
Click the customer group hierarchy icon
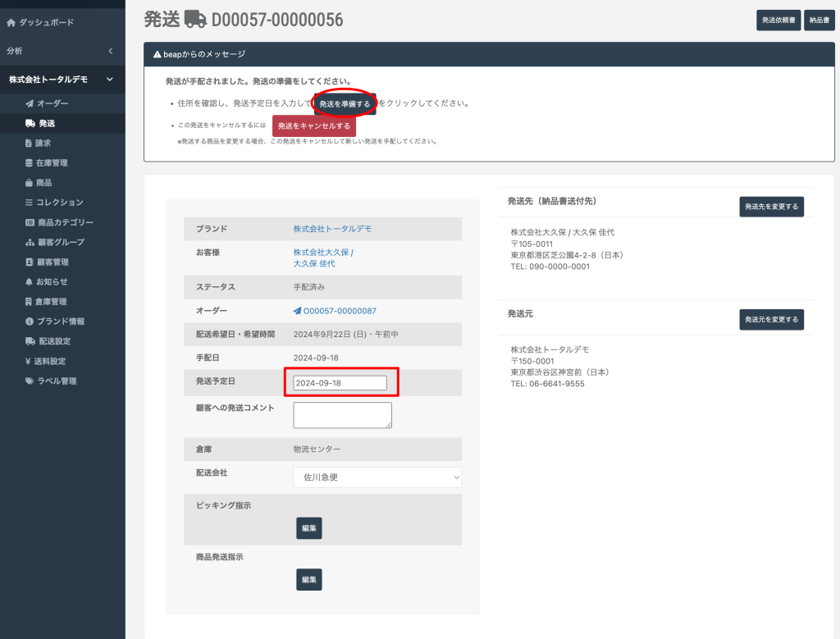pos(30,242)
